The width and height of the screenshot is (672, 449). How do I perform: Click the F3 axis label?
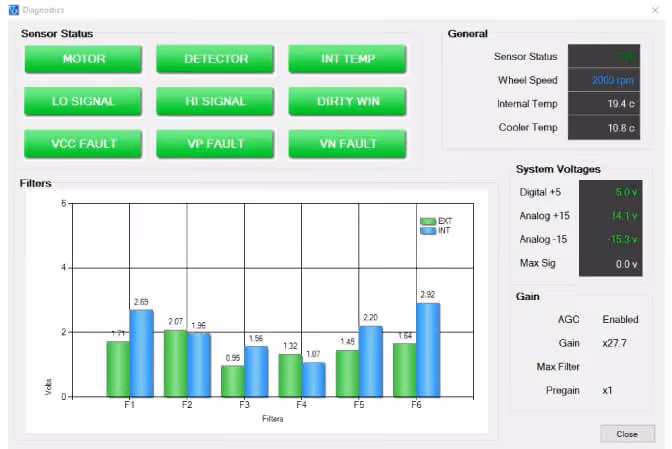(x=244, y=405)
